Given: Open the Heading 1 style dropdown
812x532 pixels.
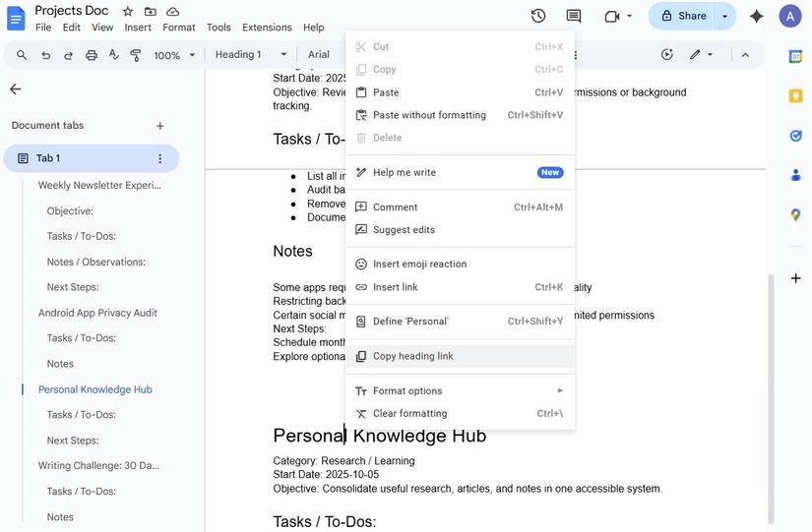Looking at the screenshot, I should point(251,55).
